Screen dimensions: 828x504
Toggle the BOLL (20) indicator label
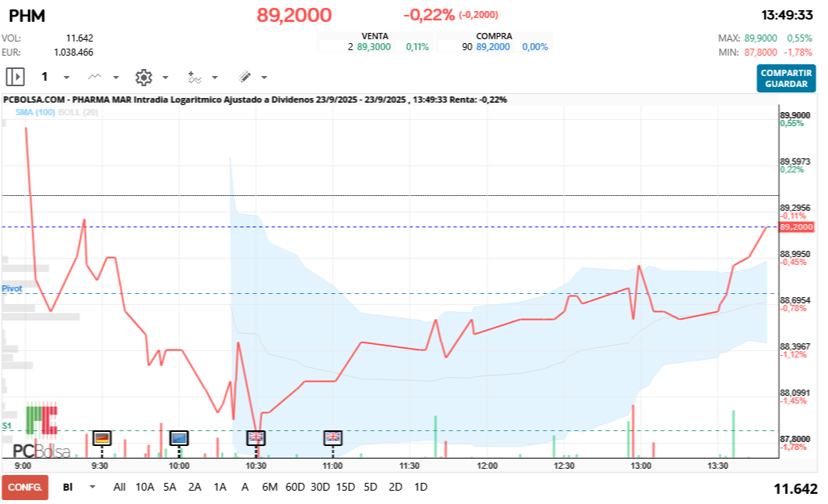coord(78,112)
